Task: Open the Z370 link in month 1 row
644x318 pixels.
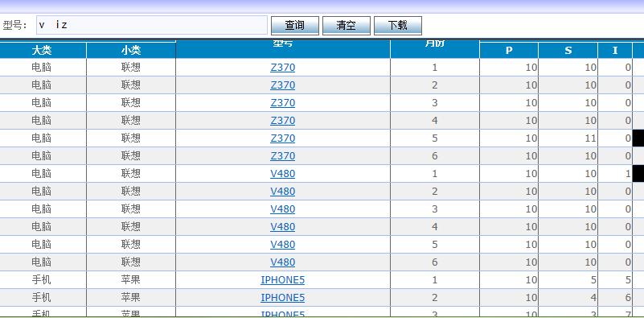Action: 282,68
